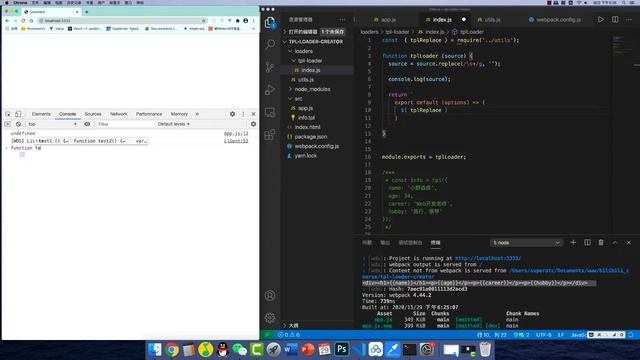Reload the page in Chrome
This screenshot has height=360, width=640.
point(23,20)
